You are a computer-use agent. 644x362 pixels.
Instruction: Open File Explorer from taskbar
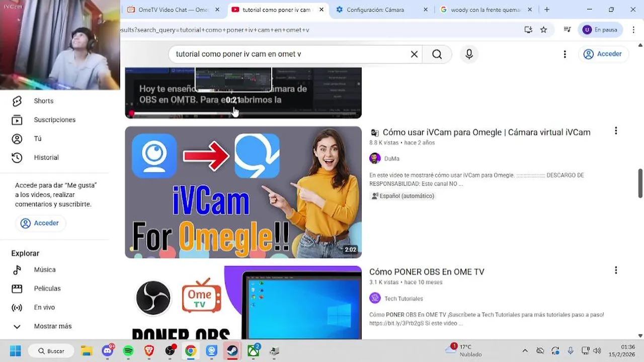[87, 351]
